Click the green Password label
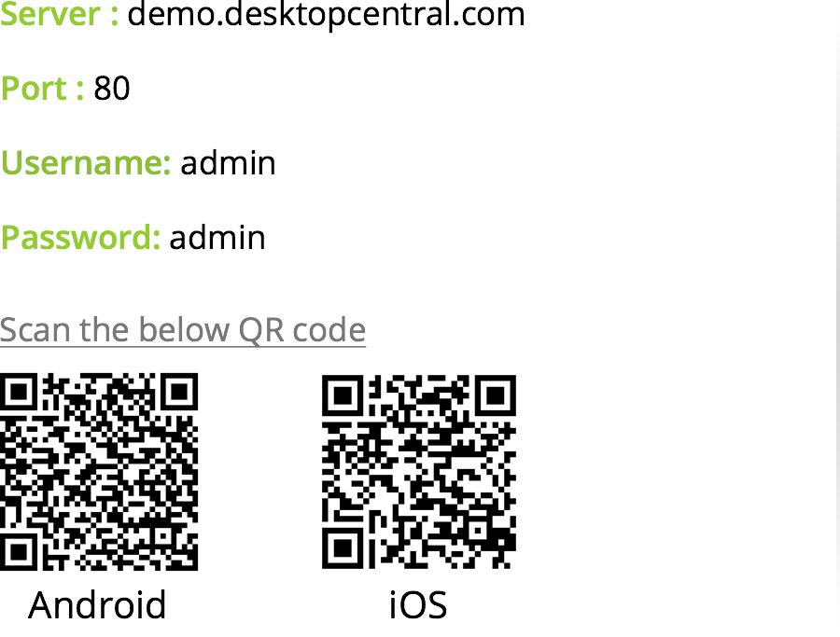The width and height of the screenshot is (840, 637). click(80, 237)
